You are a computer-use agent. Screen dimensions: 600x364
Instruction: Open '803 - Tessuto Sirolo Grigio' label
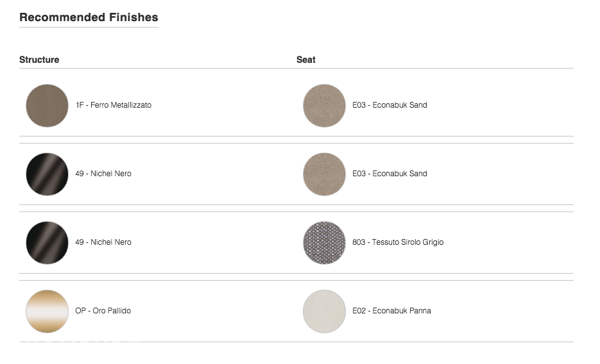click(x=398, y=242)
